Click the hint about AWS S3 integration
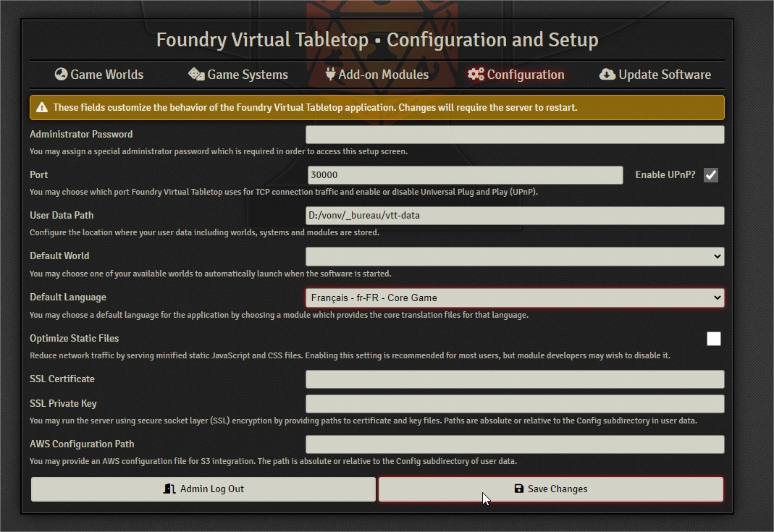Viewport: 774px width, 532px height. click(274, 461)
